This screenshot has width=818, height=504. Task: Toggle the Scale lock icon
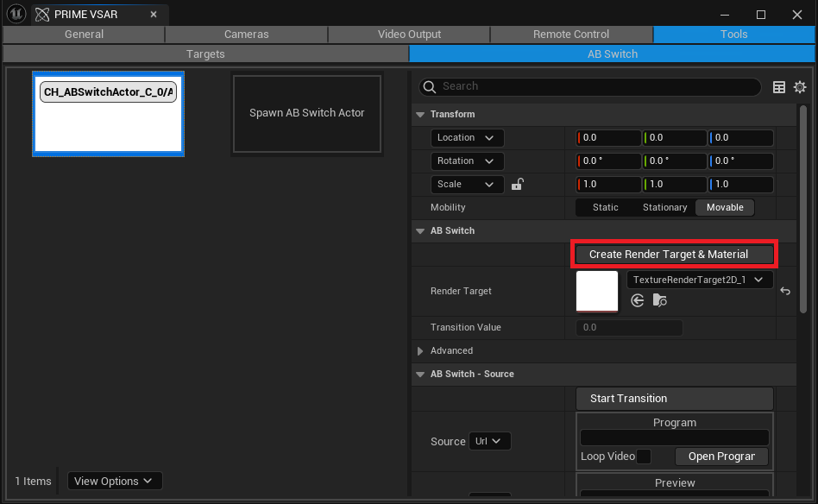[518, 184]
